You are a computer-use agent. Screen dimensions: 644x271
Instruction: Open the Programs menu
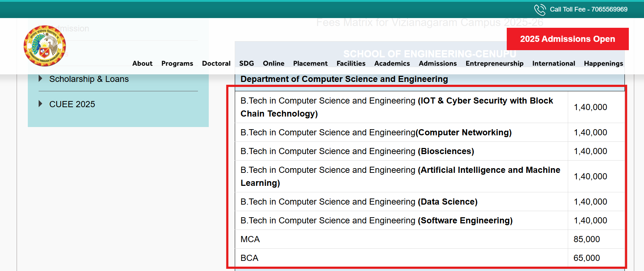[177, 64]
